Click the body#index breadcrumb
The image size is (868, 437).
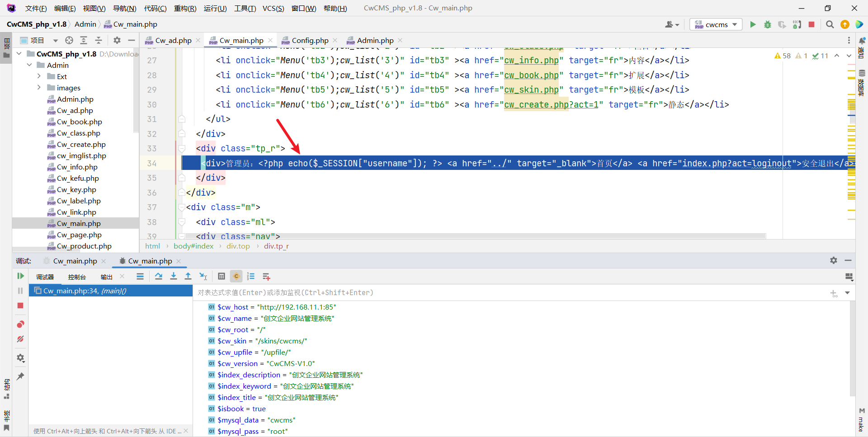click(193, 246)
